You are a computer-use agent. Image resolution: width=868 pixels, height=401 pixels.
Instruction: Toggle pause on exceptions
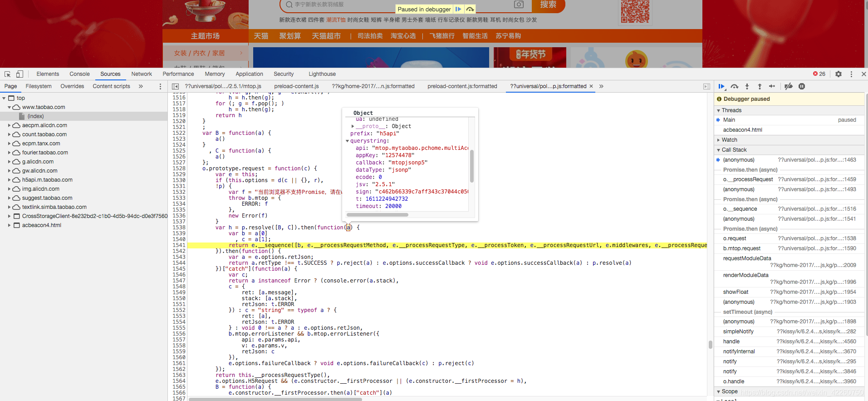pos(802,86)
